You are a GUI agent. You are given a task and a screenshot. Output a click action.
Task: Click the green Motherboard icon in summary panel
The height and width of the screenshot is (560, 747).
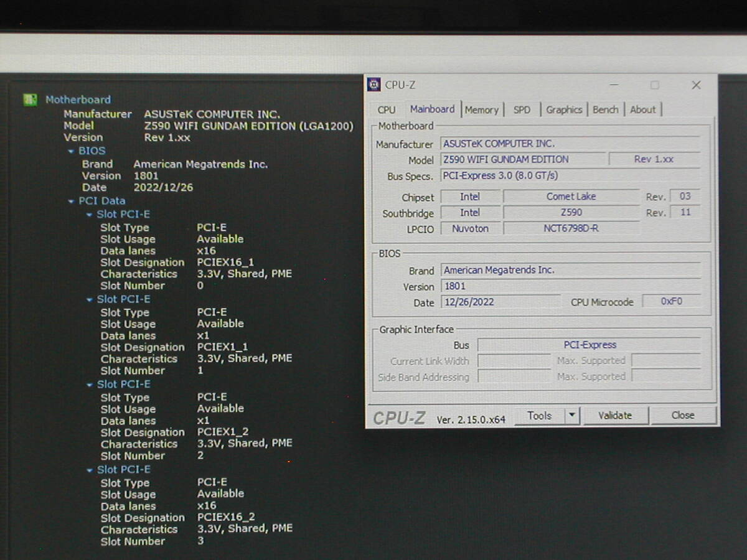pyautogui.click(x=30, y=100)
